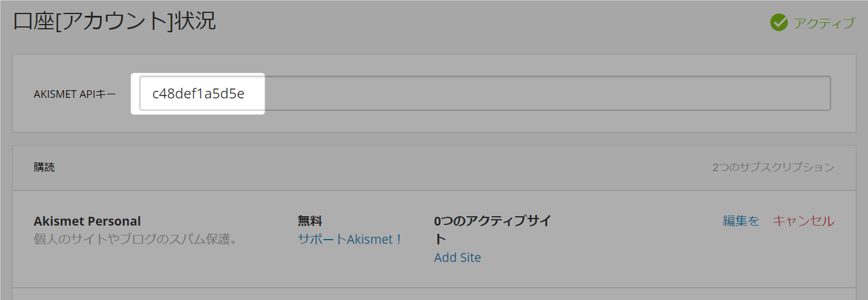Click the Add Site link
Viewport: 868px width, 300px height.
coord(458,257)
